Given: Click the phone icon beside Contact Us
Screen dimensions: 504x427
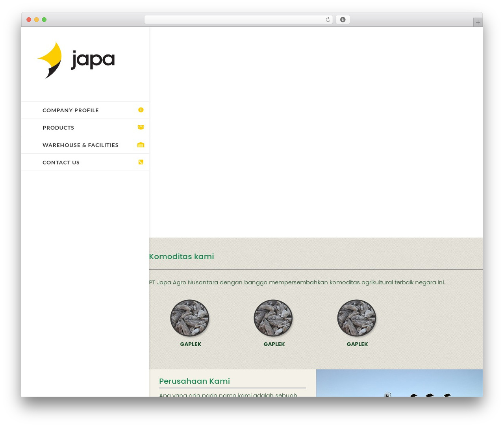Looking at the screenshot, I should [x=141, y=162].
